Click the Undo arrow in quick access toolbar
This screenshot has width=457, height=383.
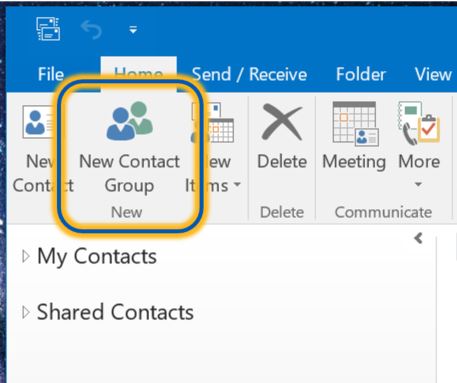click(91, 30)
